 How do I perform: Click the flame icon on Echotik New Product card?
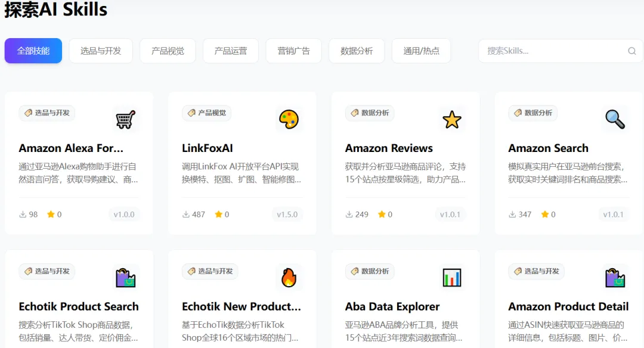tap(289, 278)
